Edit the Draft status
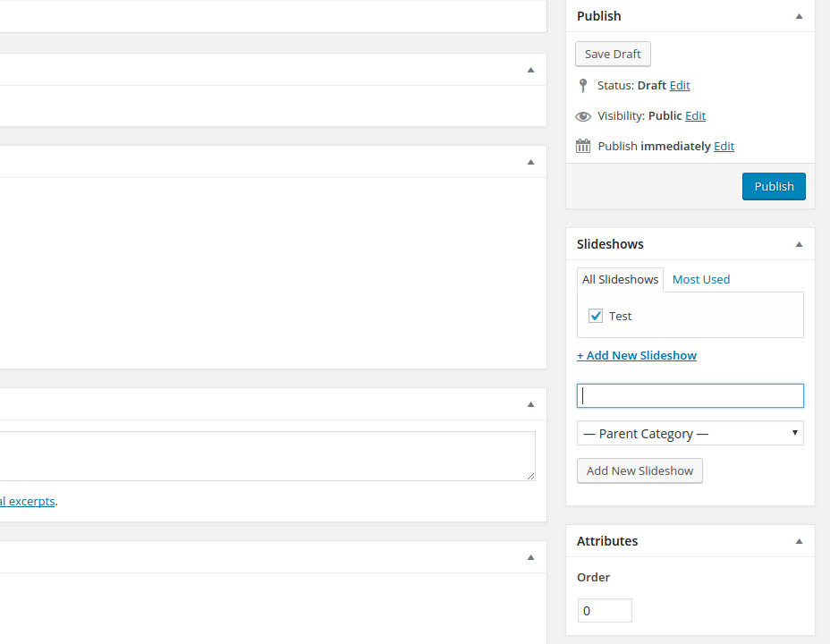The image size is (830, 644). [x=680, y=86]
